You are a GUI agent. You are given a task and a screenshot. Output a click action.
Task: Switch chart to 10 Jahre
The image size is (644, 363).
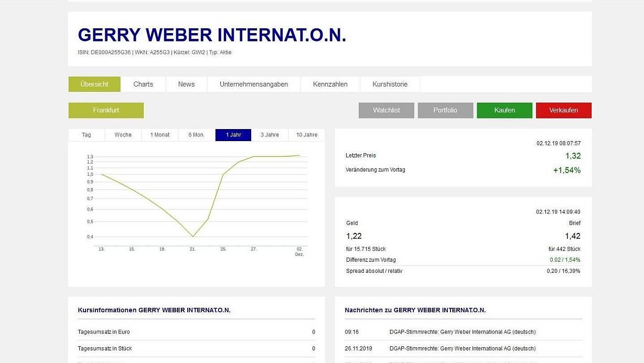tap(307, 135)
